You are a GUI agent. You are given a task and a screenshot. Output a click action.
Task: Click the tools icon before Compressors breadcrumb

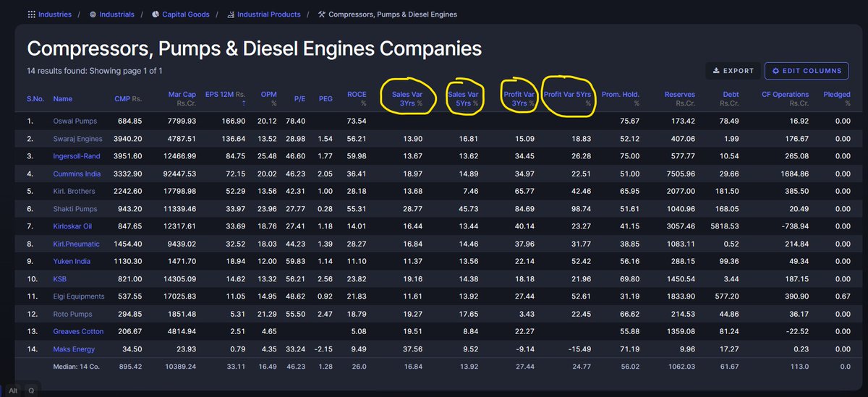(322, 14)
